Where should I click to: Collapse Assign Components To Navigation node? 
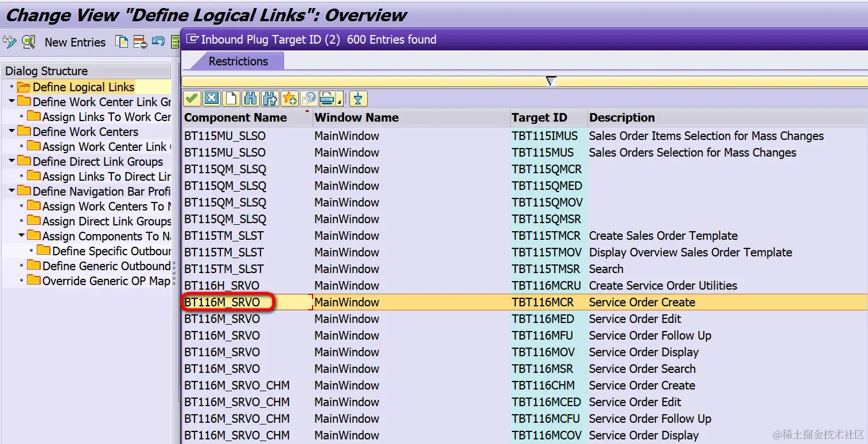coord(22,236)
